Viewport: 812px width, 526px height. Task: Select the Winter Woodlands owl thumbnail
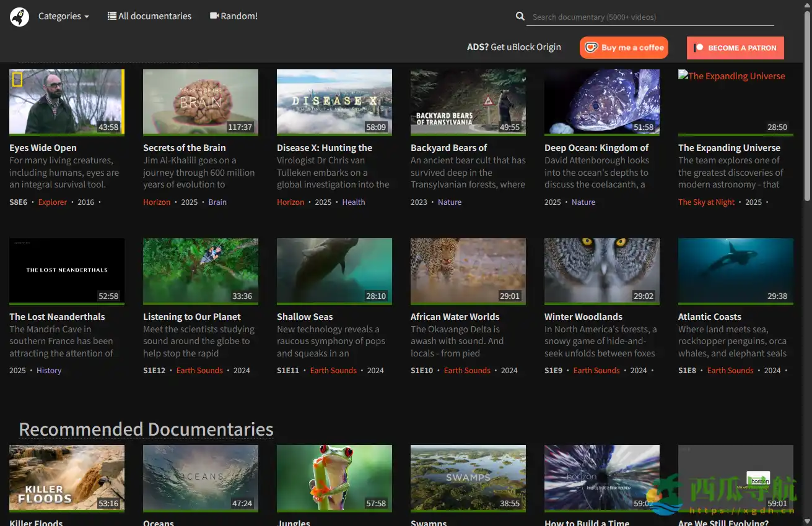(x=602, y=270)
